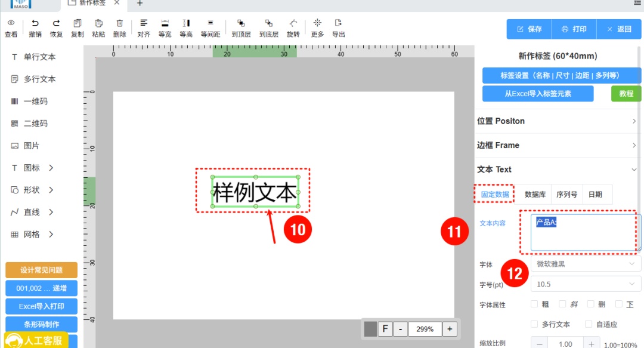Click 从Excel导入标签元素 button
The image size is (644, 348).
click(x=538, y=94)
